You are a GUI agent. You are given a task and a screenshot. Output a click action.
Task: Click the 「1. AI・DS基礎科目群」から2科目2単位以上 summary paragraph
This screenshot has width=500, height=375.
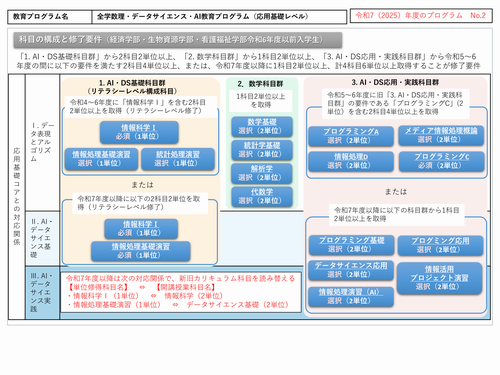[x=248, y=61]
